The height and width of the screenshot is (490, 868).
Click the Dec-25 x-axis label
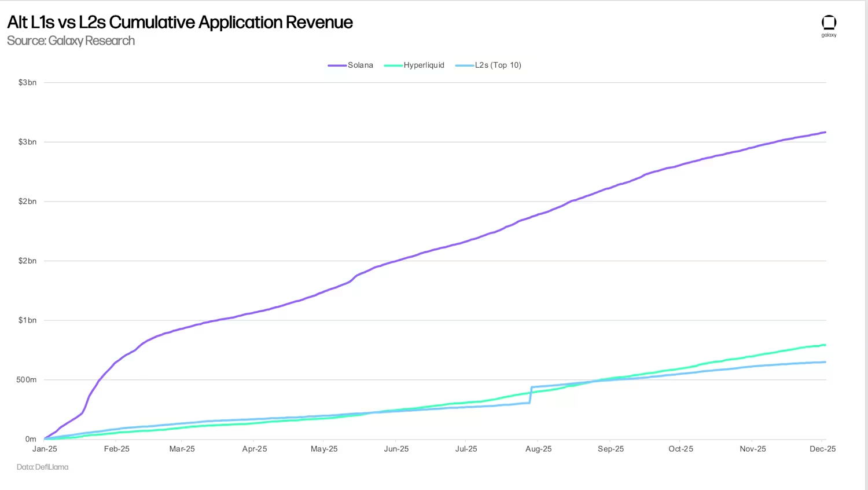[822, 449]
